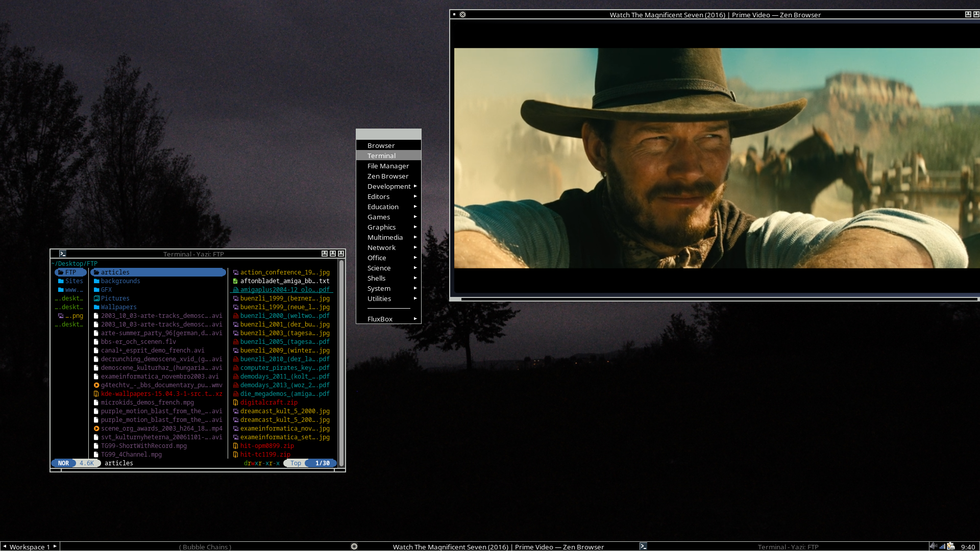Switch to next workspace with right arrow
Image resolution: width=980 pixels, height=551 pixels.
(55, 546)
